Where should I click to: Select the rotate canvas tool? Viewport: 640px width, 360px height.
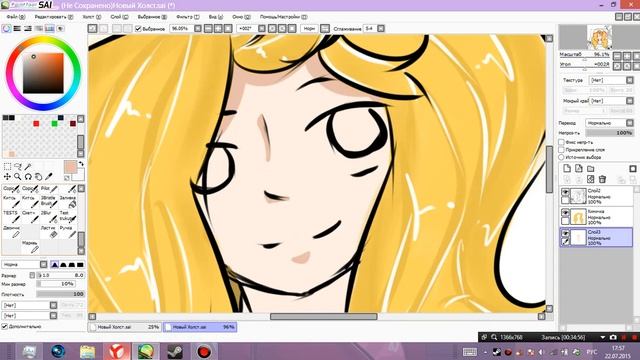click(x=28, y=177)
